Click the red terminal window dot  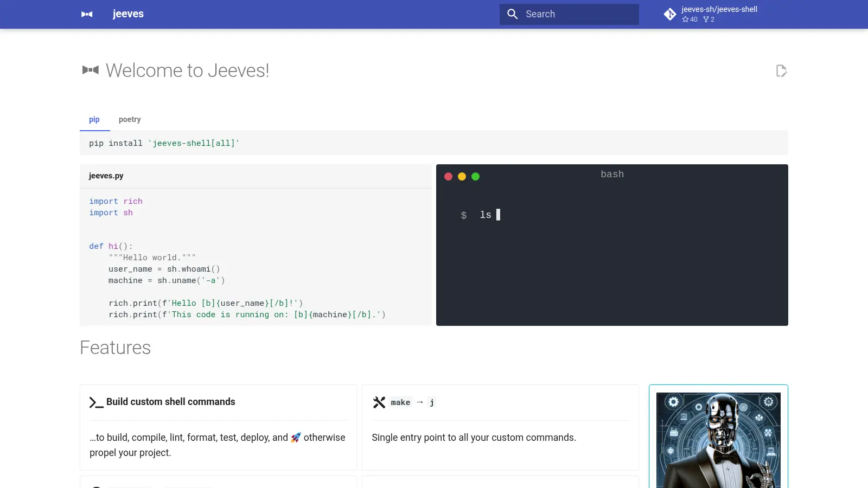click(448, 176)
